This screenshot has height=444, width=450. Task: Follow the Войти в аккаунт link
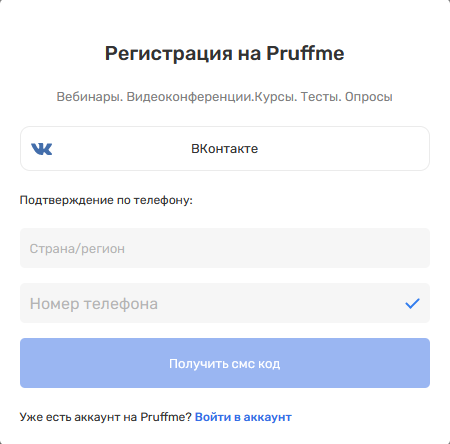(243, 417)
